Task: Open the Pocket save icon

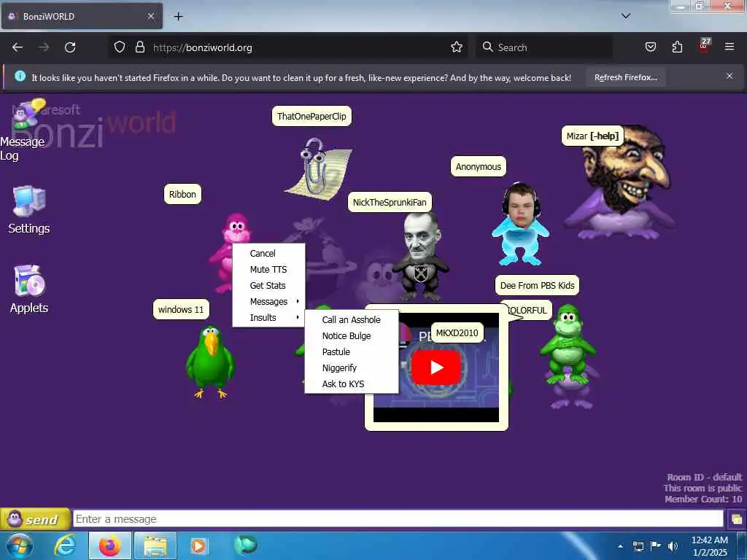Action: coord(650,47)
